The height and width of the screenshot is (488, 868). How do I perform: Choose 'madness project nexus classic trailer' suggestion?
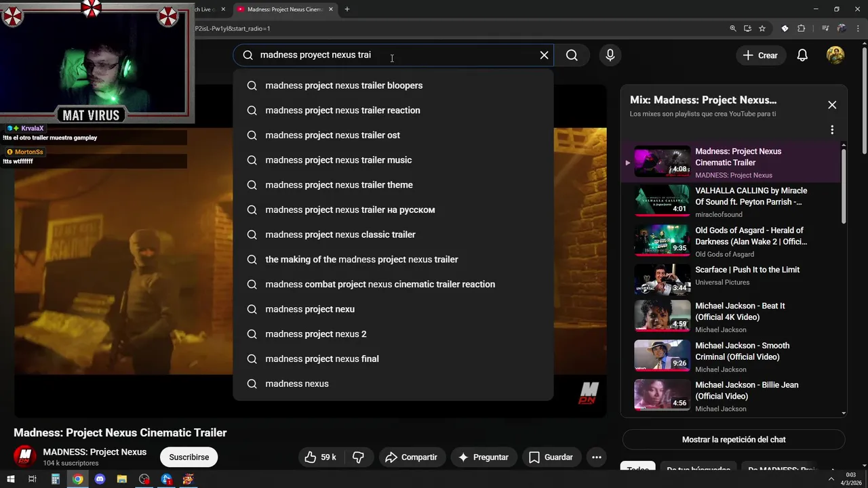point(393,235)
